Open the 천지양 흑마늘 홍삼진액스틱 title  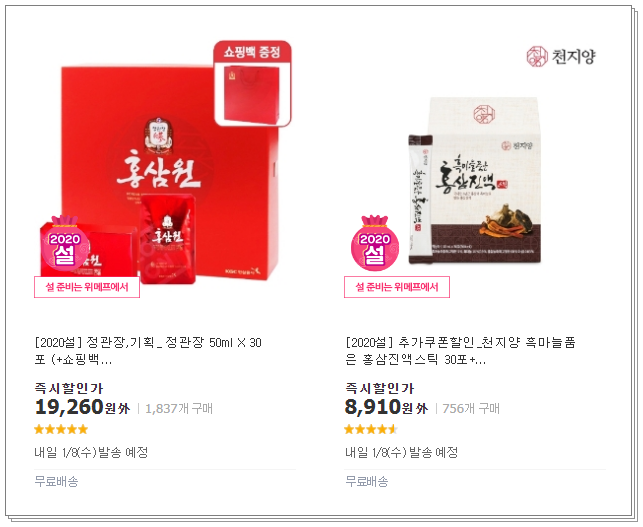click(x=460, y=351)
